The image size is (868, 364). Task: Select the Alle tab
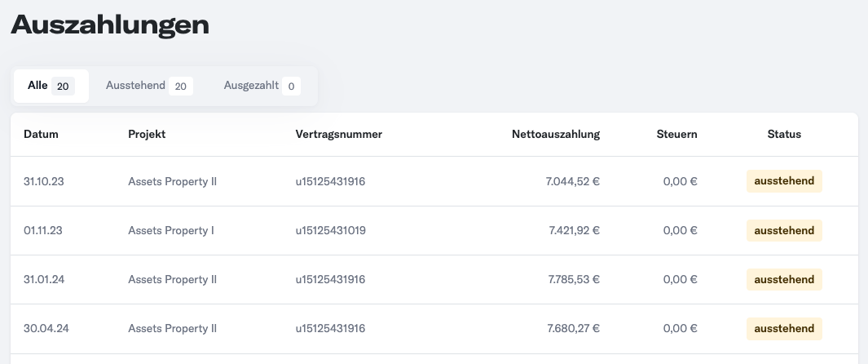[51, 86]
